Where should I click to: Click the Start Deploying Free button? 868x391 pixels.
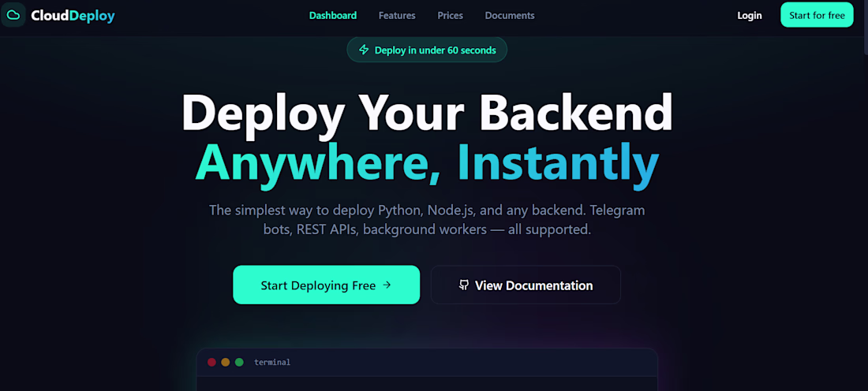(326, 285)
